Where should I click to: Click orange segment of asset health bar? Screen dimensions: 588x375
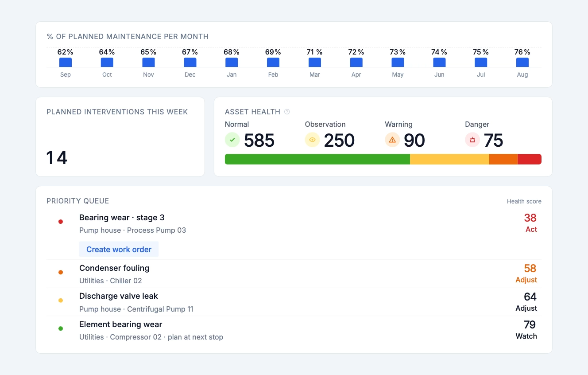[x=503, y=159]
